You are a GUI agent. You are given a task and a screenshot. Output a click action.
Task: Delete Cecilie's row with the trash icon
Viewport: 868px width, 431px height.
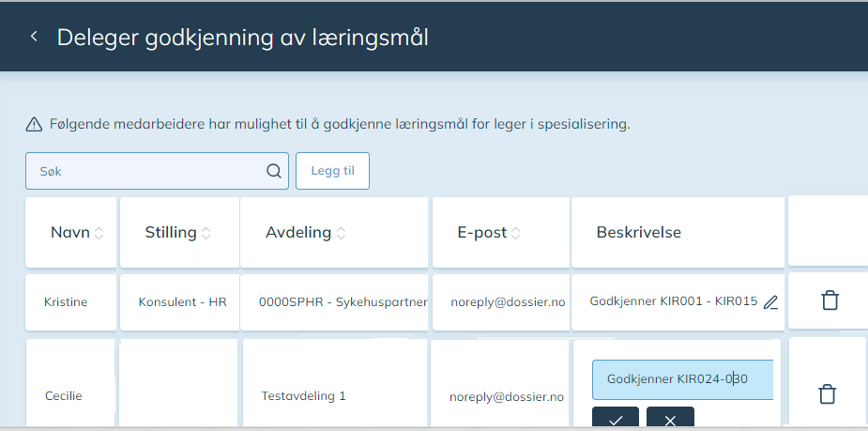[827, 394]
